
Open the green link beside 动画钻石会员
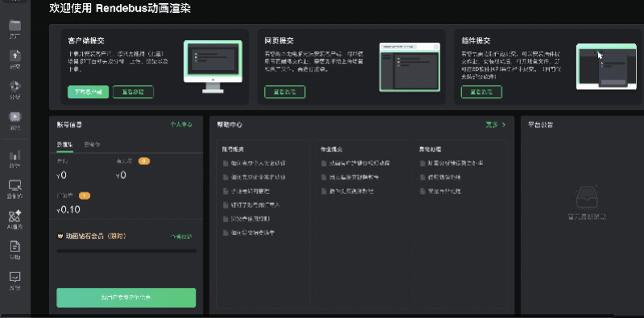click(x=181, y=237)
